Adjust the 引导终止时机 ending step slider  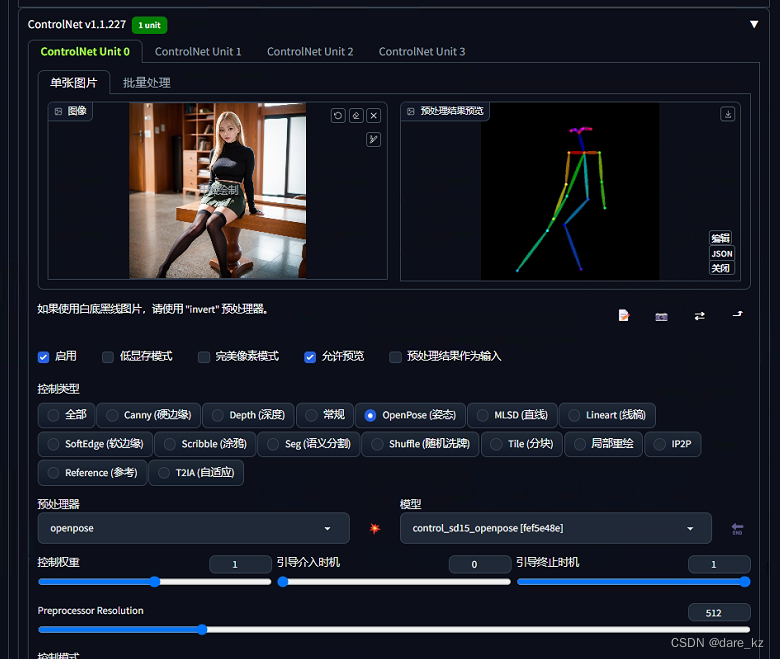pyautogui.click(x=633, y=582)
